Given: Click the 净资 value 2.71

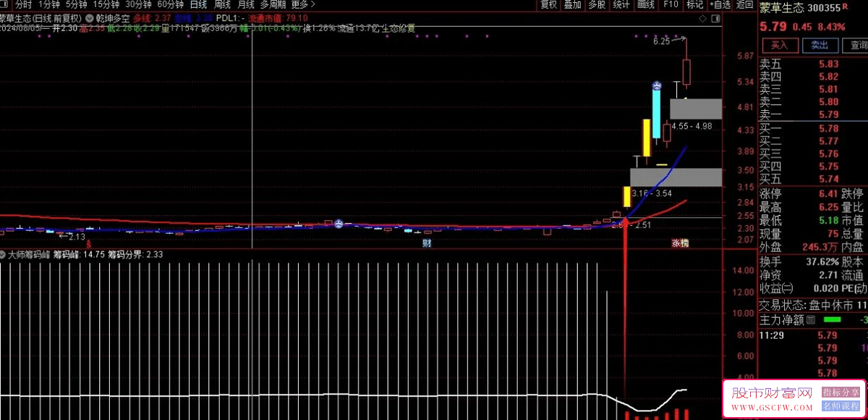Looking at the screenshot, I should click(828, 275).
